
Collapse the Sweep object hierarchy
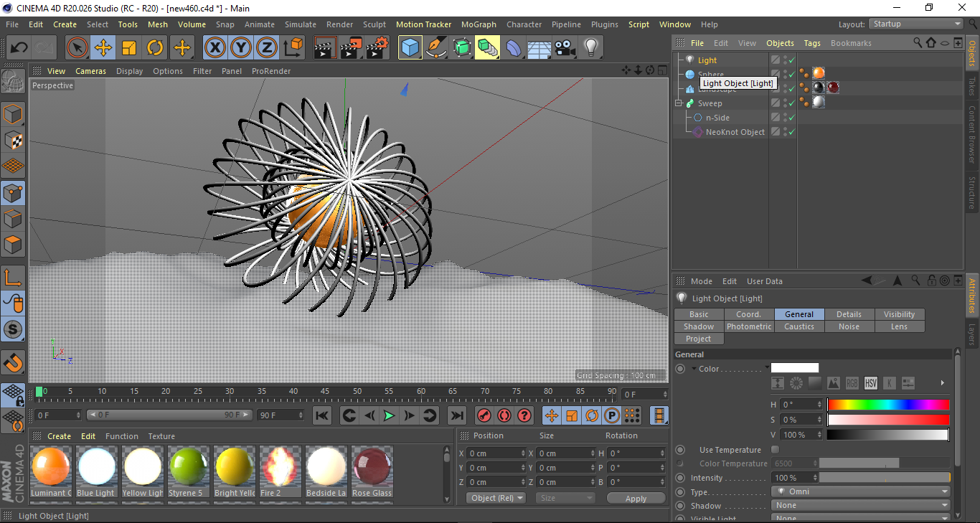[679, 103]
